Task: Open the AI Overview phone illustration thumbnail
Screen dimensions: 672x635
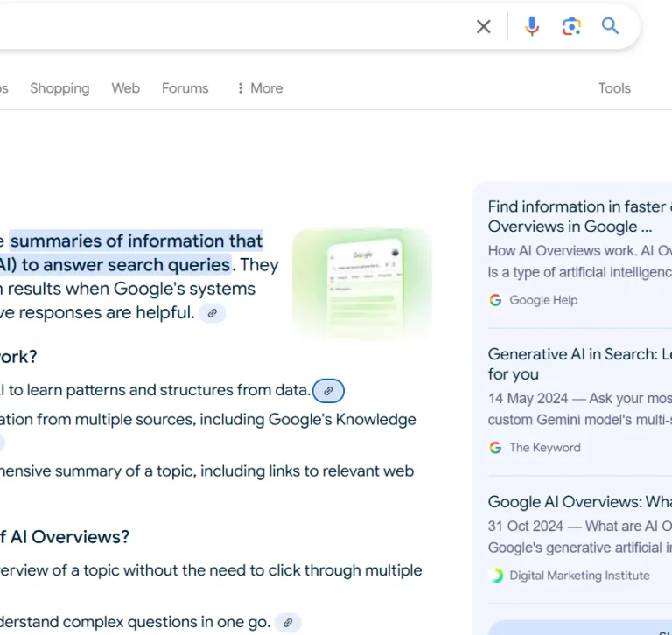Action: [x=362, y=284]
